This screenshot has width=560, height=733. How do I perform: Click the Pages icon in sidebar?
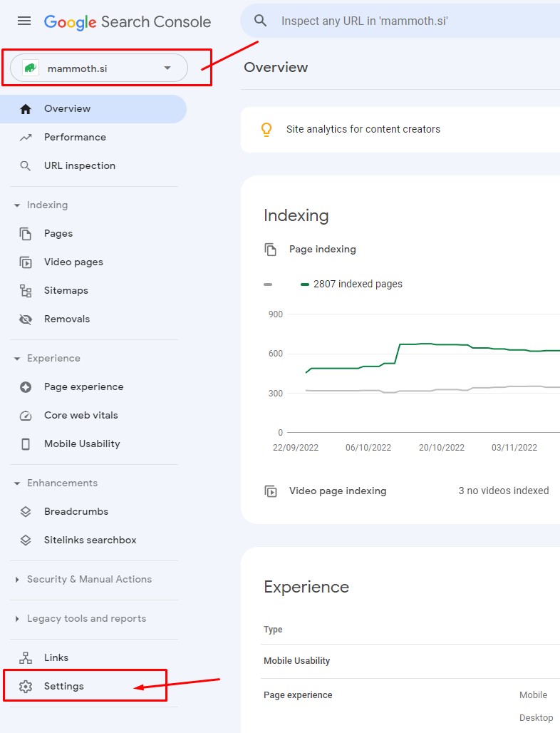coord(26,233)
